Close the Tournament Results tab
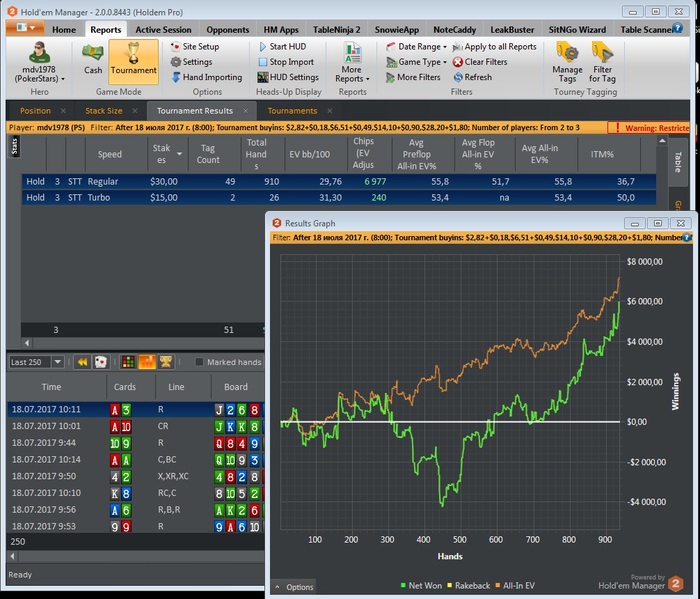700x599 pixels. point(245,111)
